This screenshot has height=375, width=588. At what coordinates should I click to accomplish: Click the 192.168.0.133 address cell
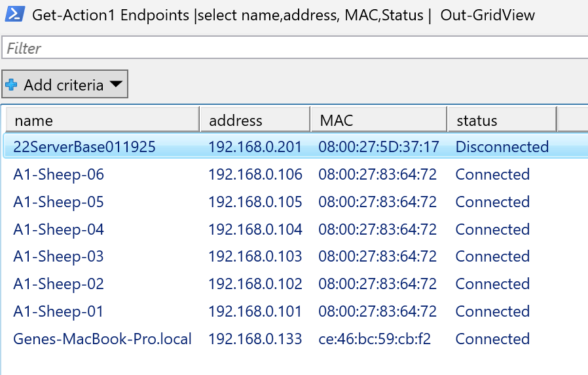tap(255, 339)
